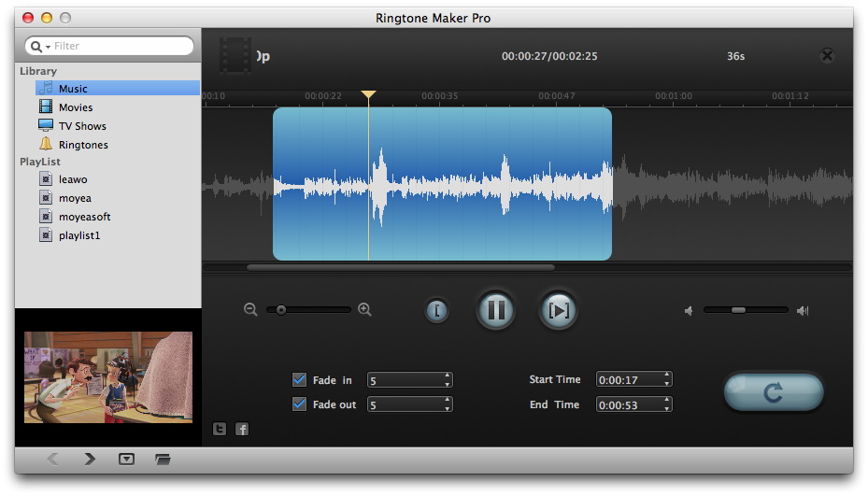
Task: Select the moyeasoft playlist
Action: click(x=84, y=217)
